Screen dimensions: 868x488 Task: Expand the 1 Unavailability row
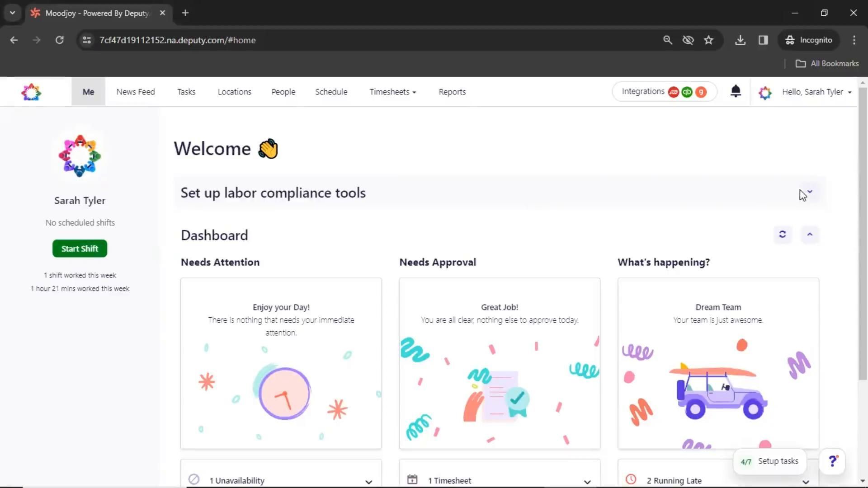coord(368,482)
